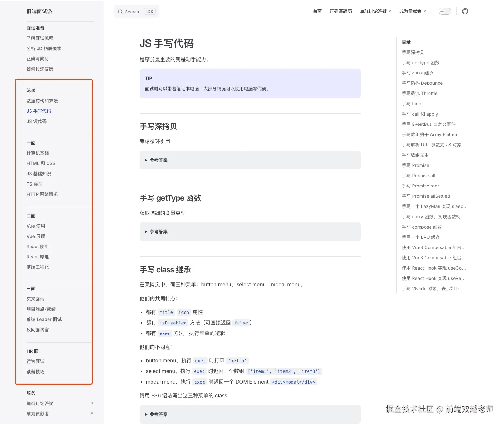
Task: Open sidebar 成为贡献者 service link
Action: click(38, 414)
